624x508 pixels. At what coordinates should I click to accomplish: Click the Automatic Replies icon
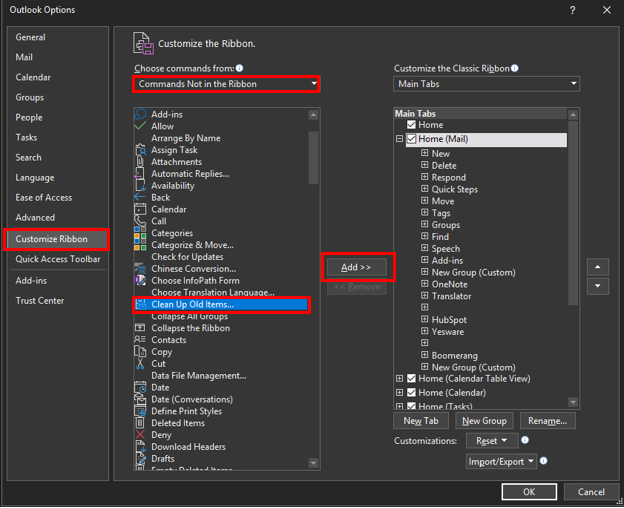pyautogui.click(x=140, y=174)
